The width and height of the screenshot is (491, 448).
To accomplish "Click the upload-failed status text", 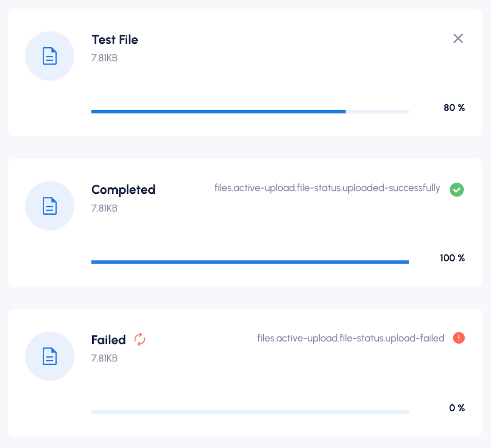I will pyautogui.click(x=351, y=338).
